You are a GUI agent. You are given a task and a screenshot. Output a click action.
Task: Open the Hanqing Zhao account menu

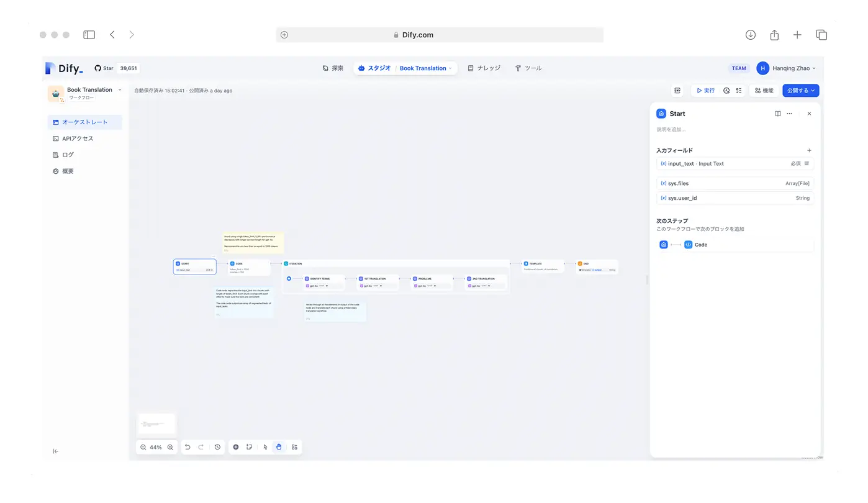[786, 68]
